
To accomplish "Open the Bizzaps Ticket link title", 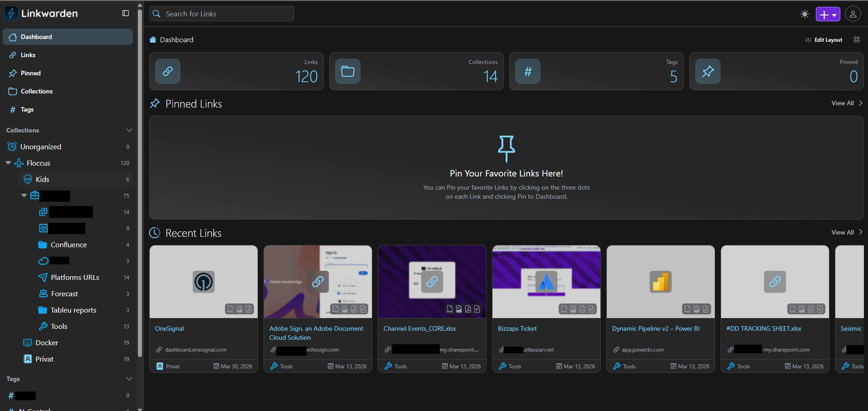I will [517, 328].
